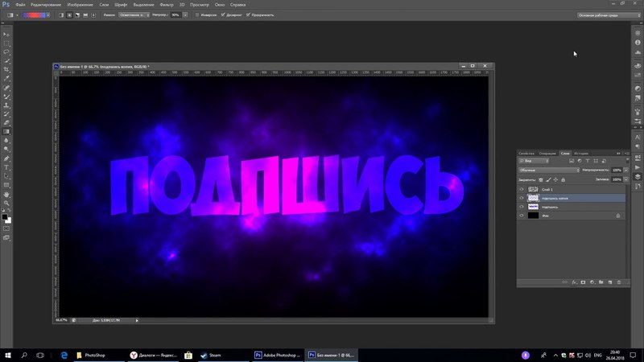Hide the Слой 1 layer
The height and width of the screenshot is (362, 644).
[522, 189]
